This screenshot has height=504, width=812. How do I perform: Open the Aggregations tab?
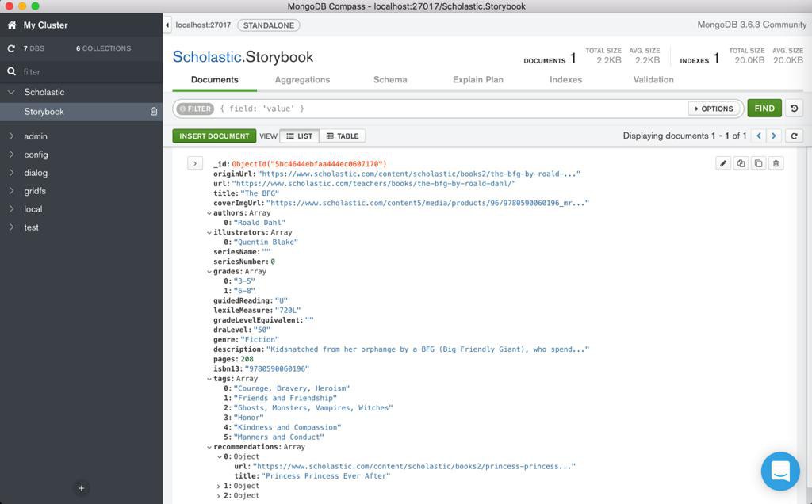302,80
